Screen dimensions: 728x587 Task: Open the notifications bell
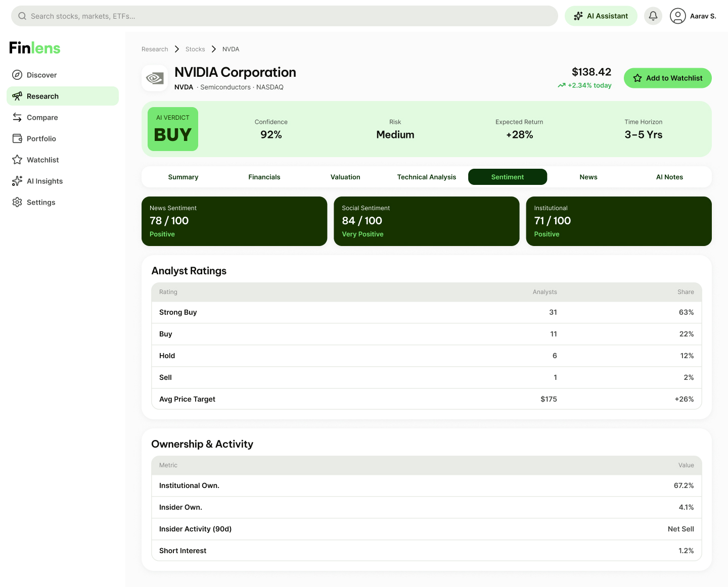point(653,16)
